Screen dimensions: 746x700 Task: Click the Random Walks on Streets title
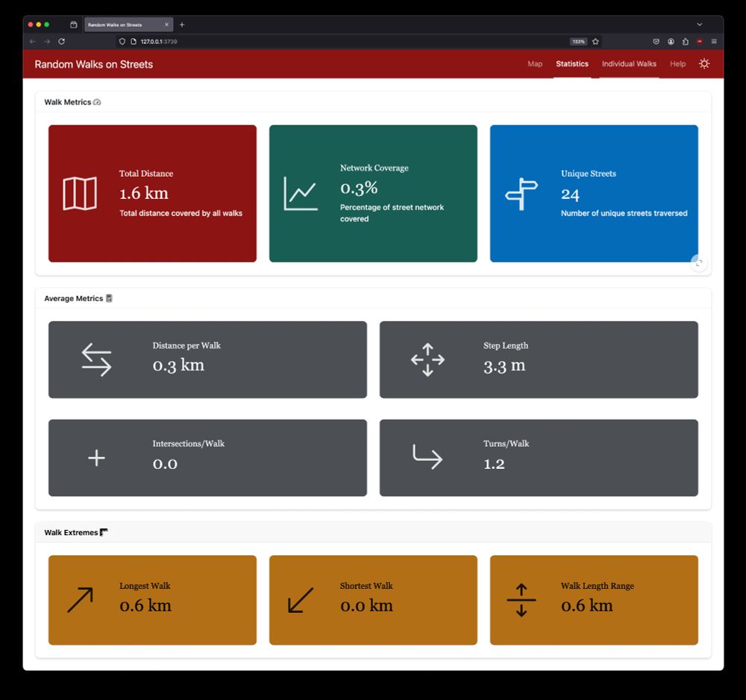94,64
